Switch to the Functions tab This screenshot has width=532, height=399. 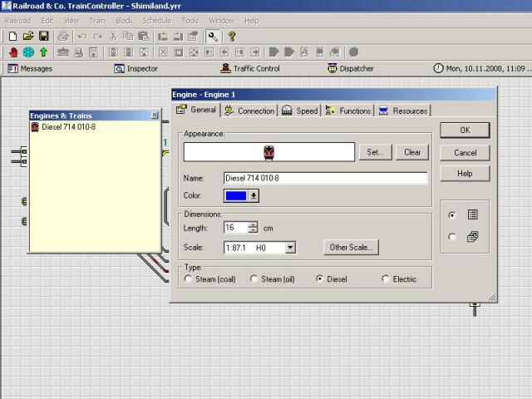348,111
